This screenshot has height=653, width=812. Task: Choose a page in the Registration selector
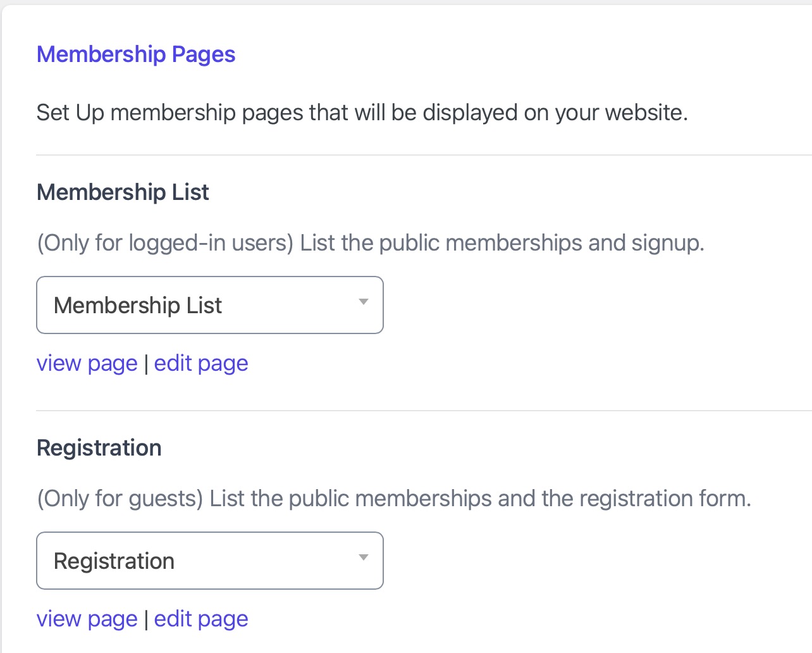210,561
